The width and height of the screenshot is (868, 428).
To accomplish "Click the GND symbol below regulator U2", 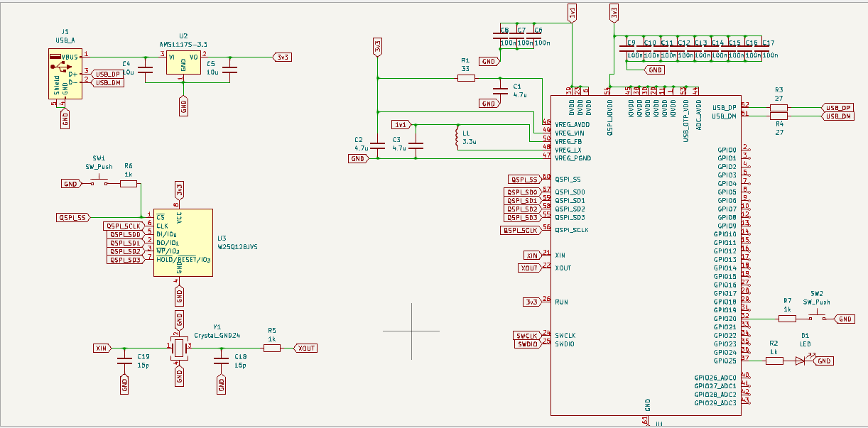I will coord(183,107).
